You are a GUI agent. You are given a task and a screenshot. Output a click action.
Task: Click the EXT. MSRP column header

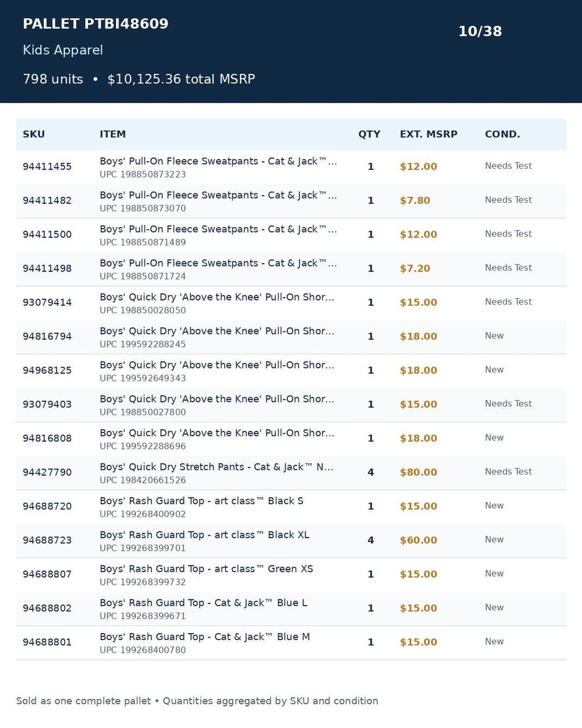428,134
